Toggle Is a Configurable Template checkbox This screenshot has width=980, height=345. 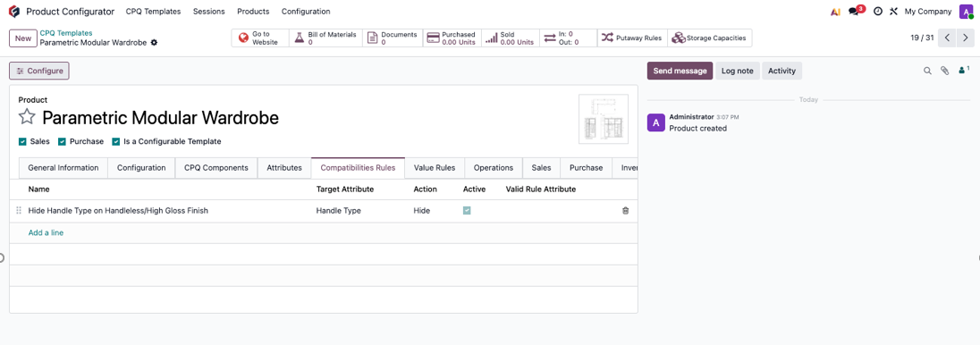(x=116, y=142)
